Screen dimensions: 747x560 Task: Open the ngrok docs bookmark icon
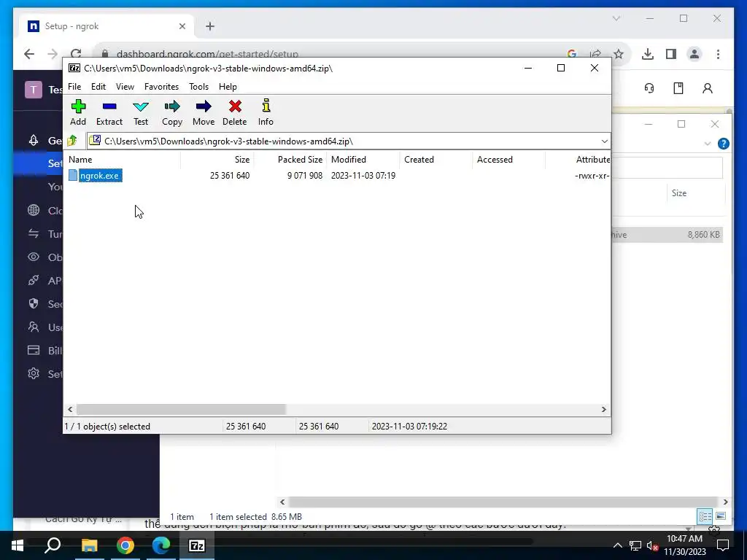(678, 88)
